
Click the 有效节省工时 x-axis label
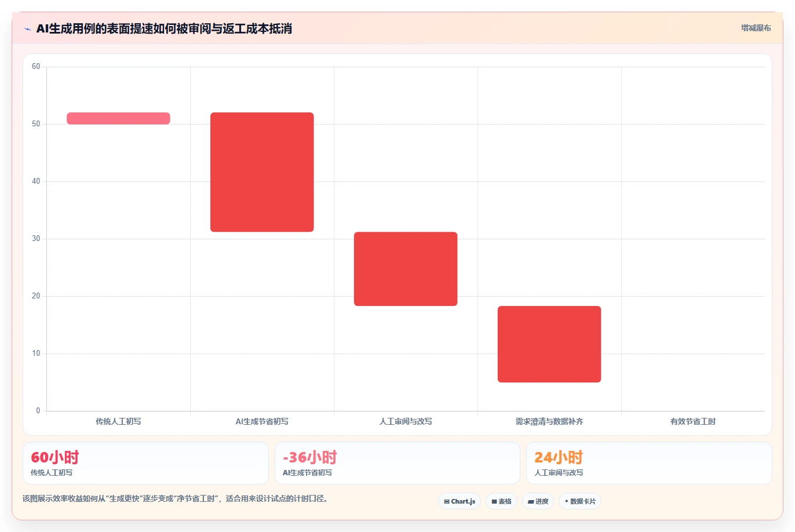693,421
